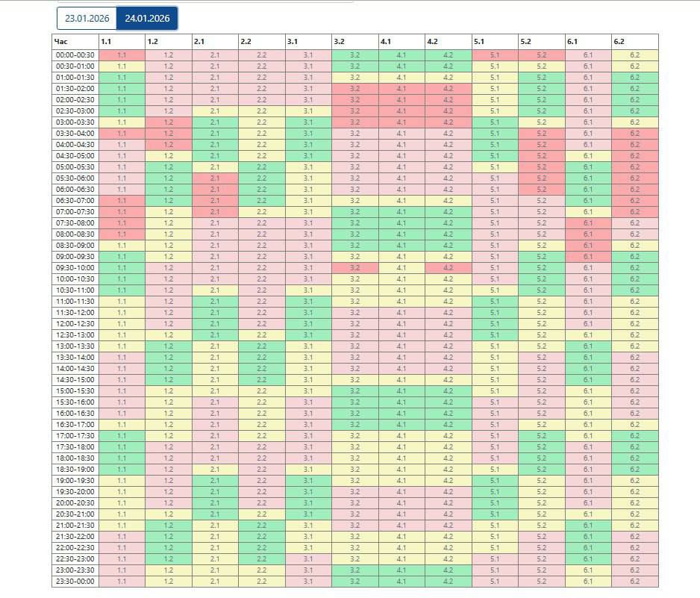The height and width of the screenshot is (598, 700).
Task: Click the 3.2 column header
Action: [x=354, y=42]
